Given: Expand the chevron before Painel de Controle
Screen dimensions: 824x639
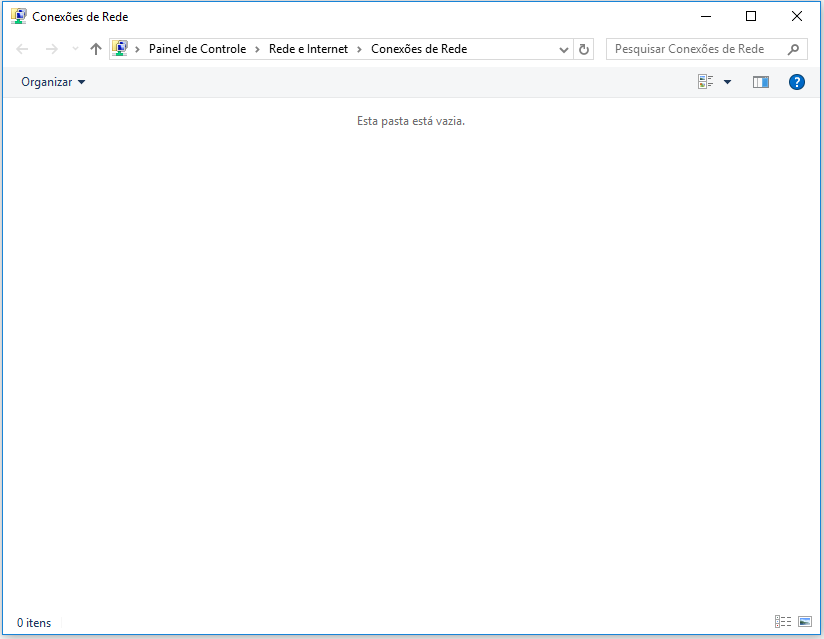Looking at the screenshot, I should tap(137, 49).
